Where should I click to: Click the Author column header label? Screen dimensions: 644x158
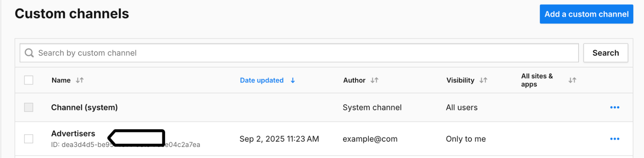tap(354, 80)
